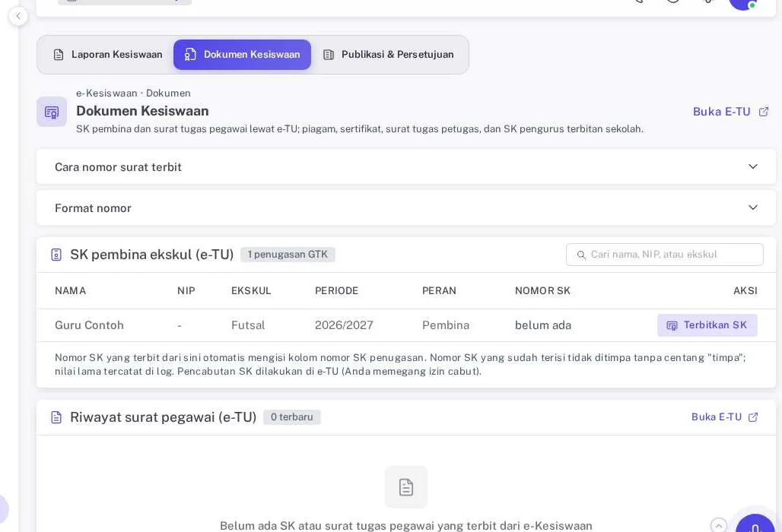Viewport: 782px width, 532px height.
Task: Open Buka E-TU link in Riwayat surat pegawai
Action: pyautogui.click(x=724, y=417)
